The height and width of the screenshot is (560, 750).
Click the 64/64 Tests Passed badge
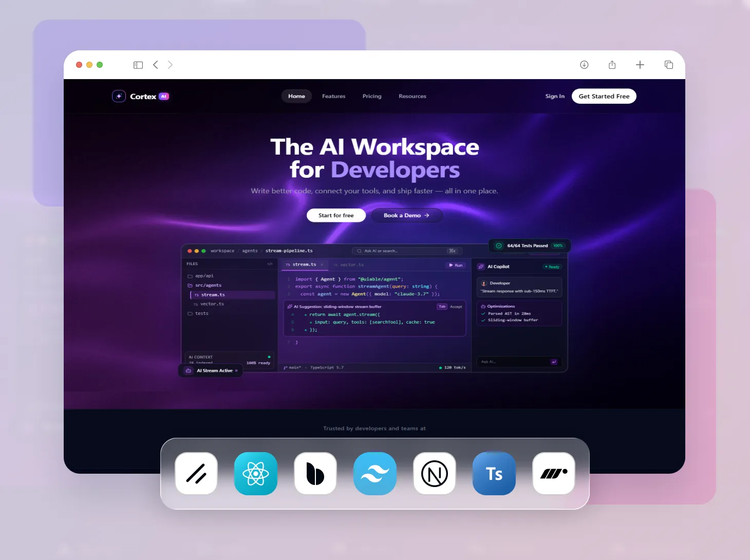(530, 246)
